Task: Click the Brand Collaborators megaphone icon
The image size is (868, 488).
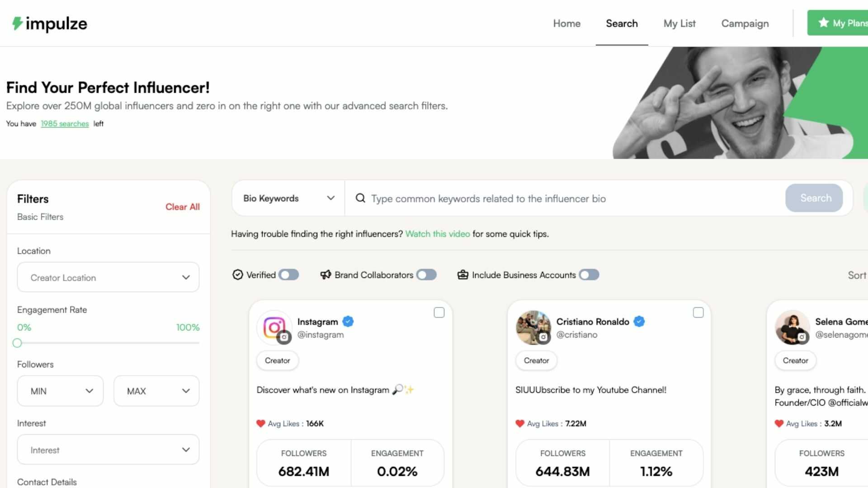Action: 325,275
